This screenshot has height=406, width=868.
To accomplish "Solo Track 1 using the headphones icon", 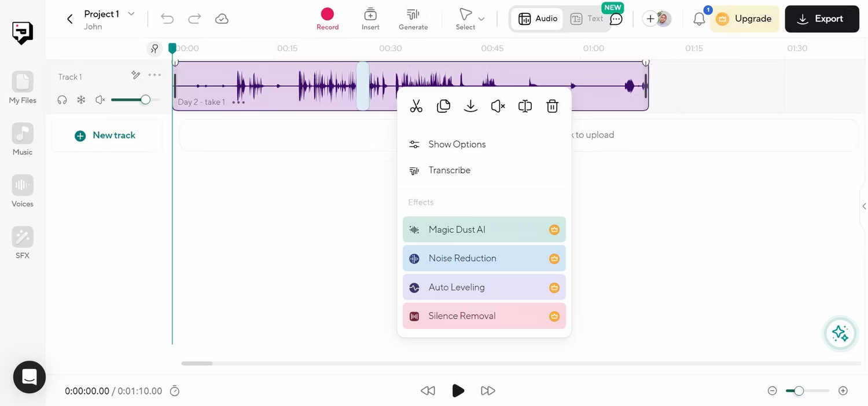I will (62, 100).
